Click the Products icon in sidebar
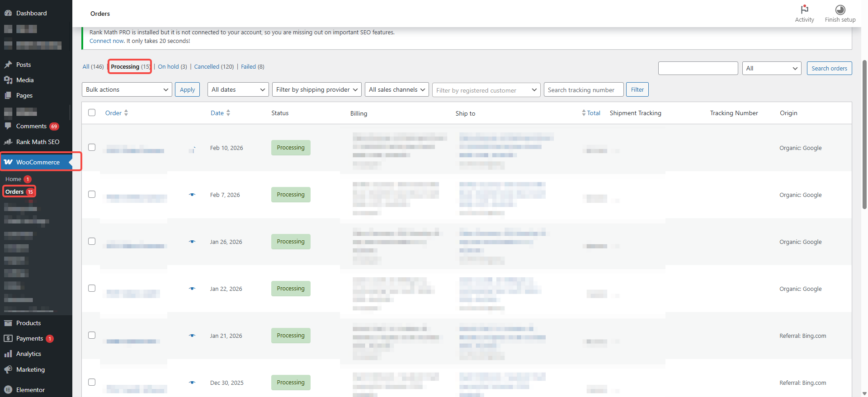This screenshot has height=397, width=868. [x=8, y=323]
